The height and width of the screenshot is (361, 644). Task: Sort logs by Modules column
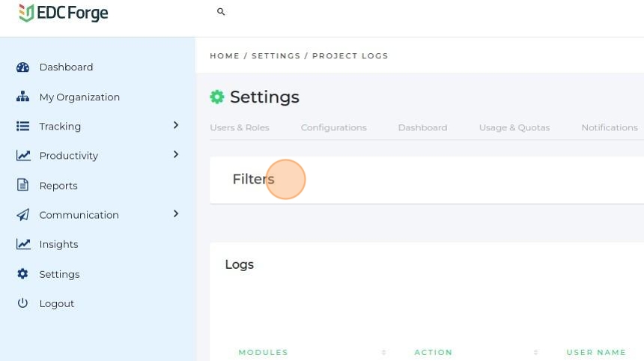click(x=383, y=352)
